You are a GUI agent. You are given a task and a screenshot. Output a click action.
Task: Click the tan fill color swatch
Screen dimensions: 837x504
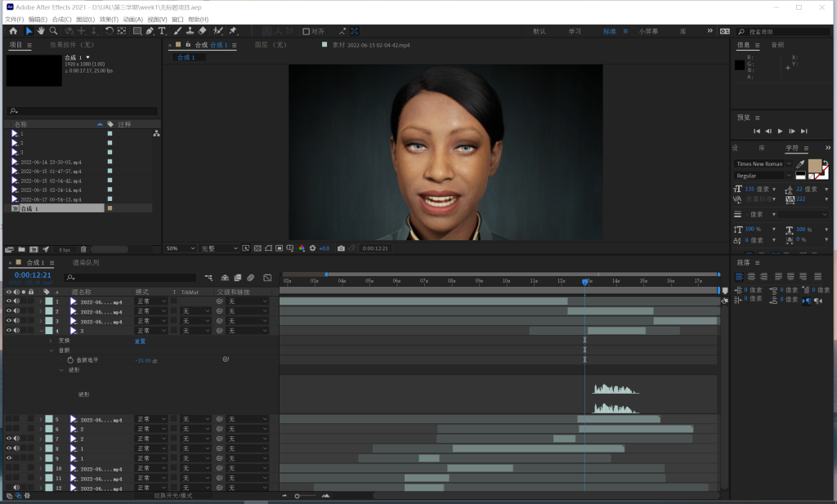point(814,165)
